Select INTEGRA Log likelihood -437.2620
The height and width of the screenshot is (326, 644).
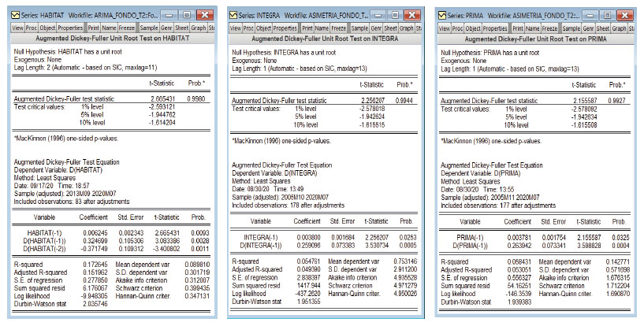click(x=309, y=294)
